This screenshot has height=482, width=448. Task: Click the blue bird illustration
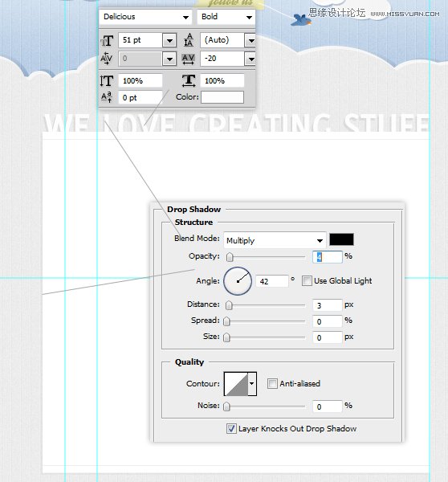pyautogui.click(x=301, y=19)
